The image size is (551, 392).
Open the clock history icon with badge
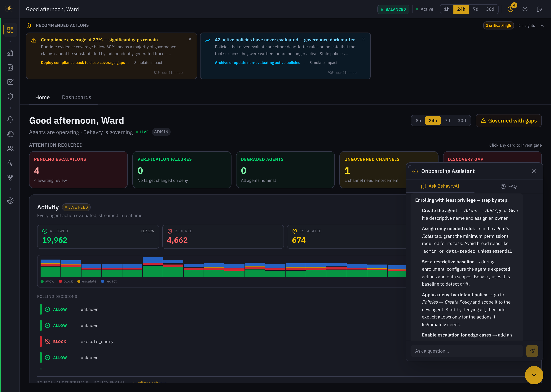(510, 9)
